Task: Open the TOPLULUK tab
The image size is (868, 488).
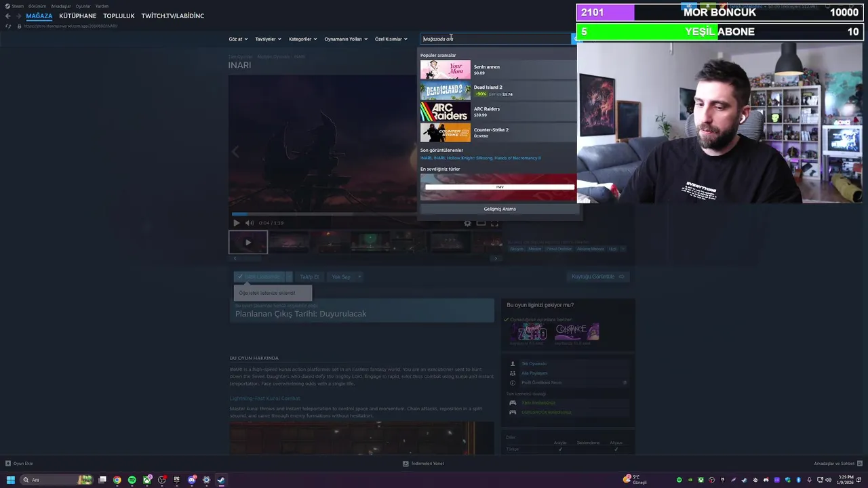Action: (x=119, y=16)
